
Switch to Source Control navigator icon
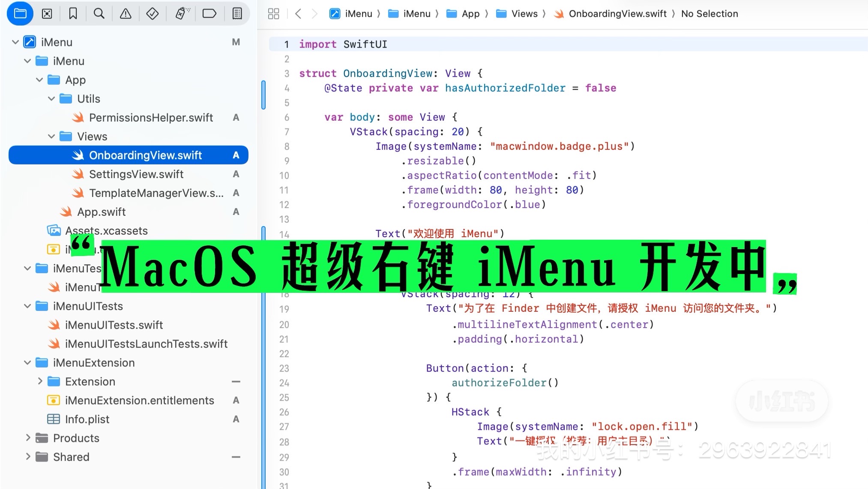pos(47,14)
